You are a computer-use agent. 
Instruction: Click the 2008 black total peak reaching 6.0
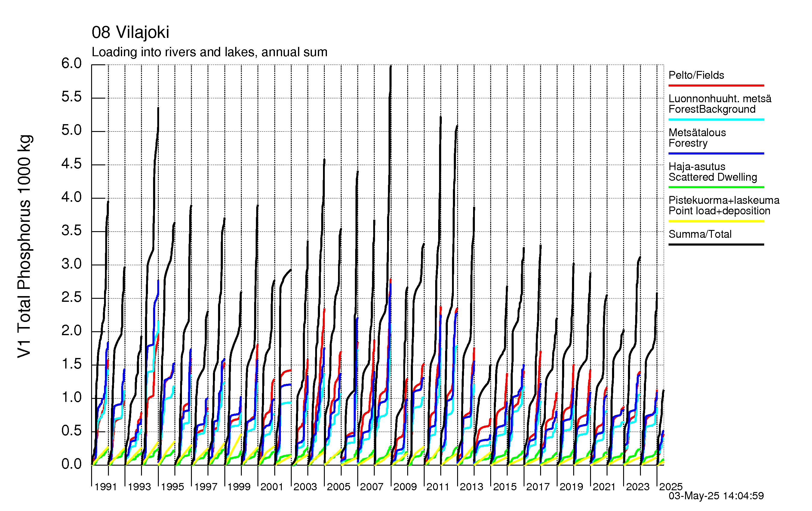(x=391, y=67)
